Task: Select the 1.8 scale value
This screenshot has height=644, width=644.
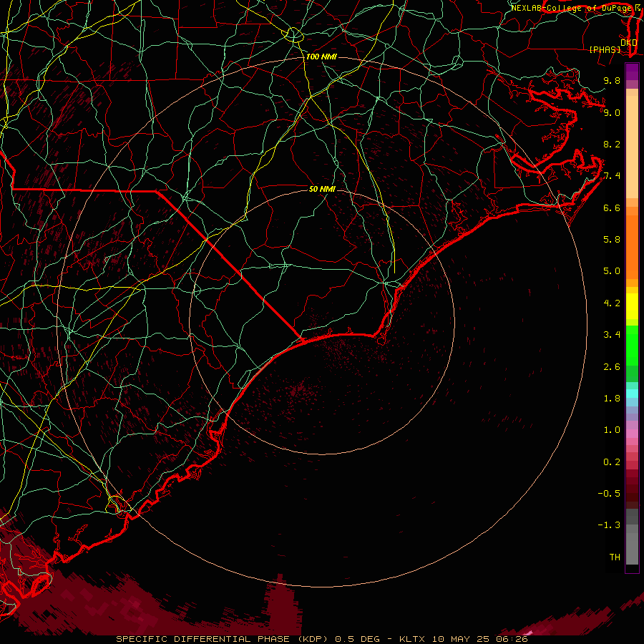Action: [x=612, y=399]
